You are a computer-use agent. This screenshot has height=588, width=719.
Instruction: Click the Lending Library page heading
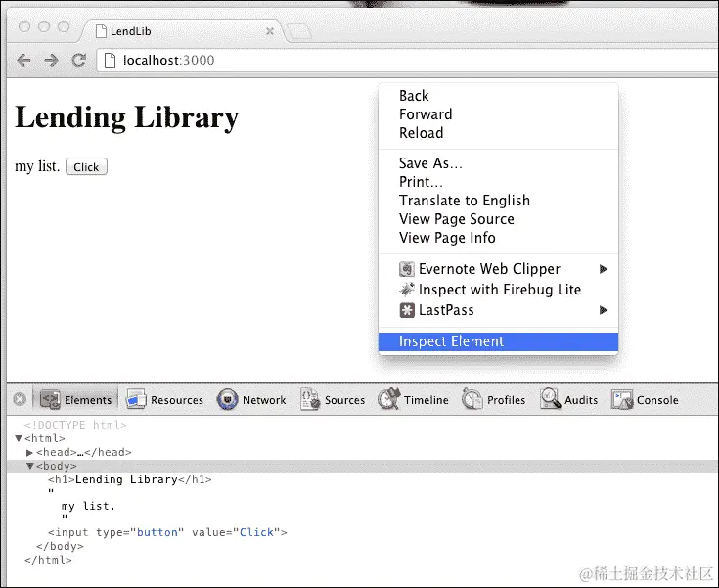point(127,117)
